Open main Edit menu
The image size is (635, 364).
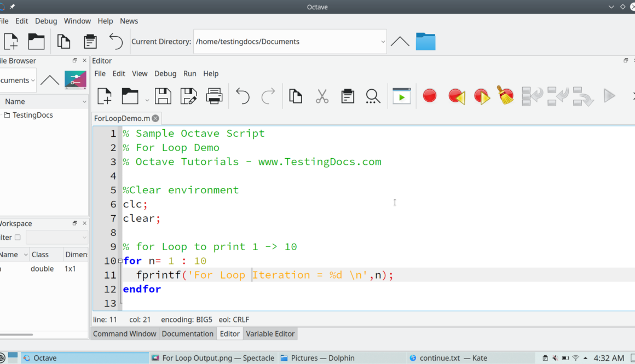(x=22, y=21)
